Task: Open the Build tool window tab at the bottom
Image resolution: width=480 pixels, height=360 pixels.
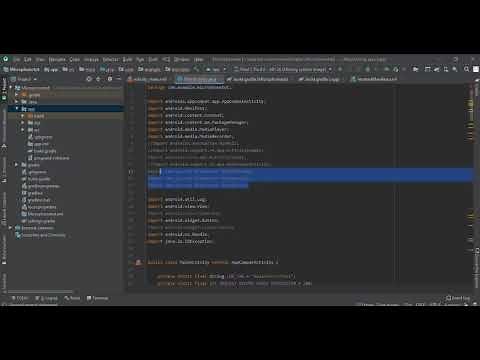Action: 72,298
